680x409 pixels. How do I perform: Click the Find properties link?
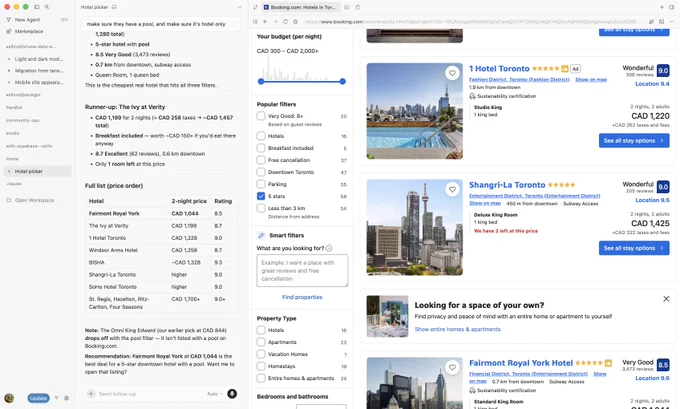pyautogui.click(x=302, y=297)
